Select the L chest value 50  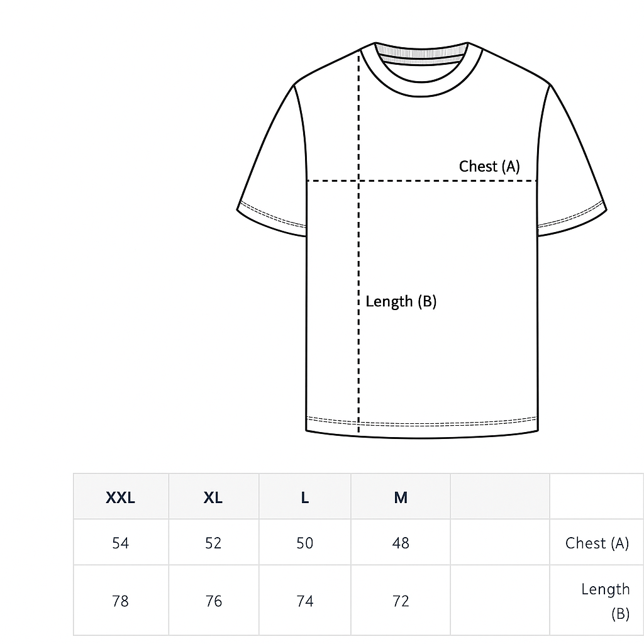305,543
